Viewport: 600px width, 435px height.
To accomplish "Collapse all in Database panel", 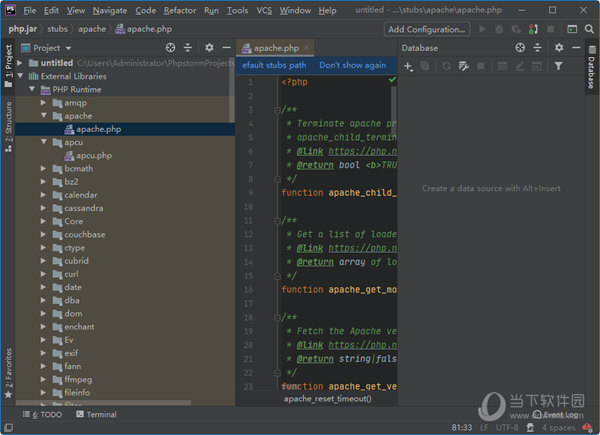I will click(537, 47).
